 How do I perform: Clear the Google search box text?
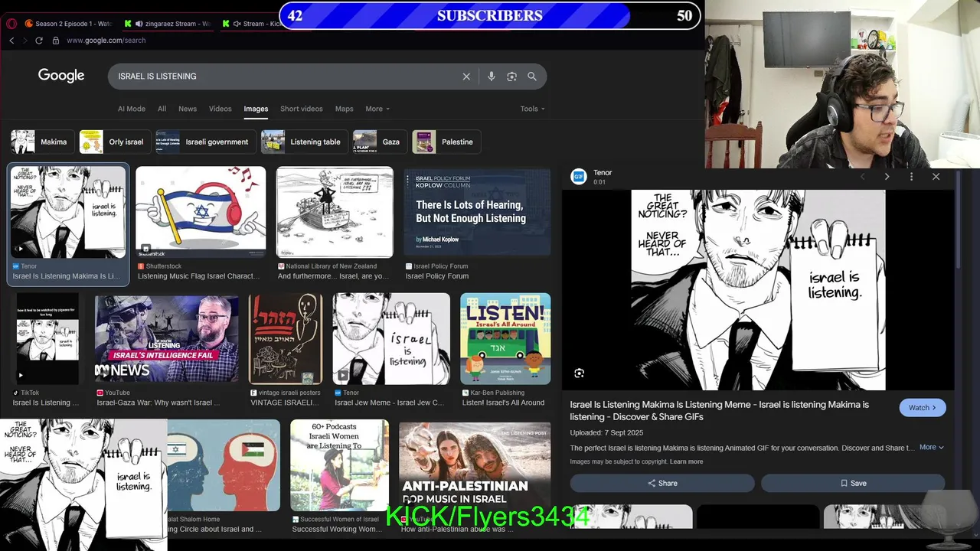coord(466,77)
